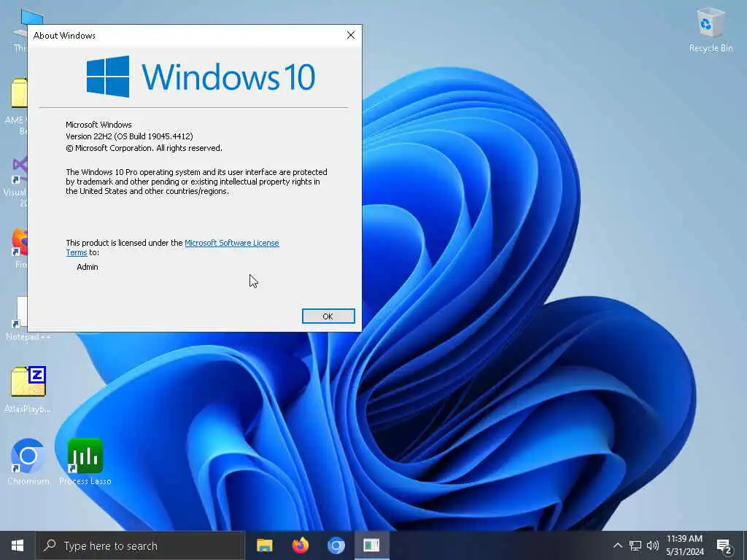
Task: Click the Admin licensee name
Action: 88,267
